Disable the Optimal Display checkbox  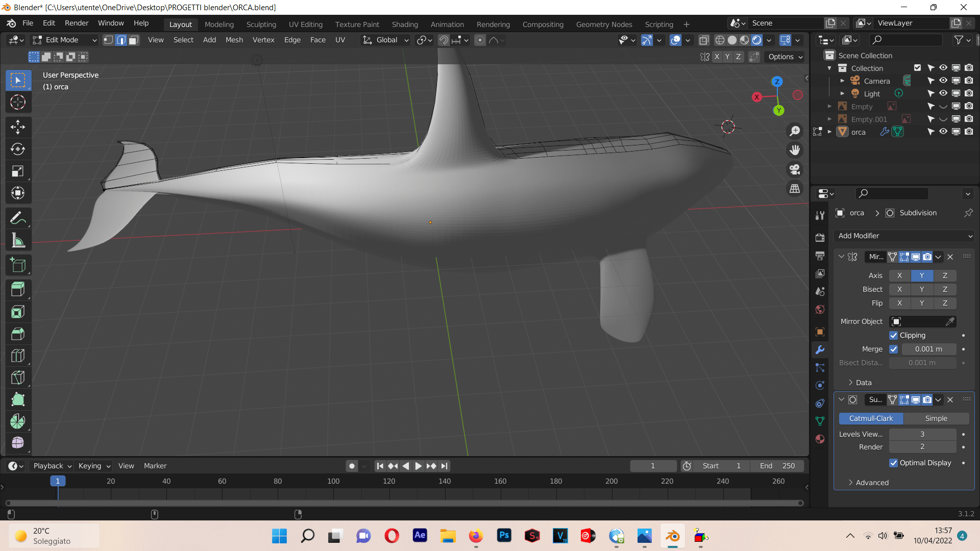point(893,463)
